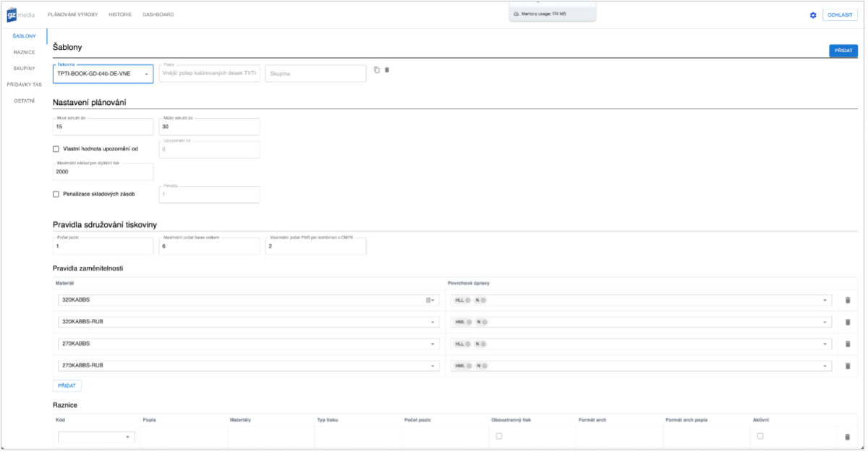
Task: Remove the N chip beside HML chip
Action: coord(485,322)
